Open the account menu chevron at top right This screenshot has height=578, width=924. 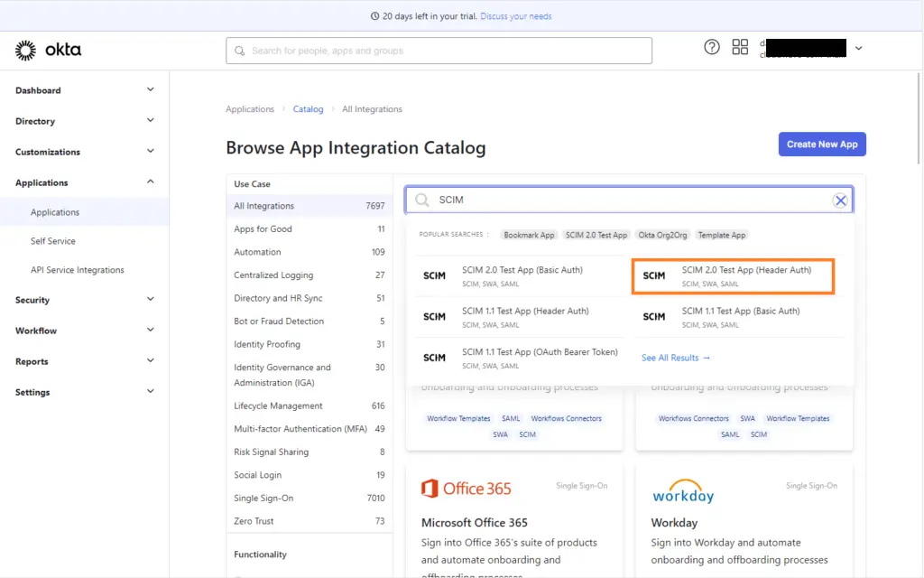tap(857, 48)
